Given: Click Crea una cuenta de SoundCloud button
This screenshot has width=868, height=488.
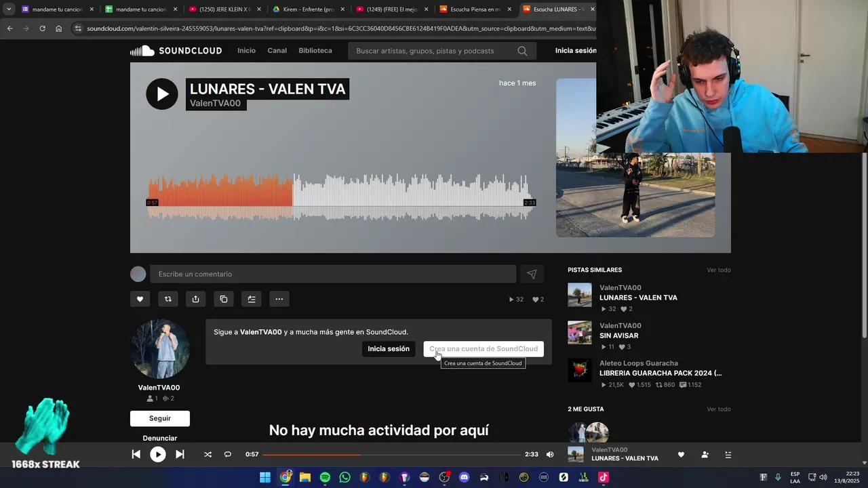Looking at the screenshot, I should point(484,349).
